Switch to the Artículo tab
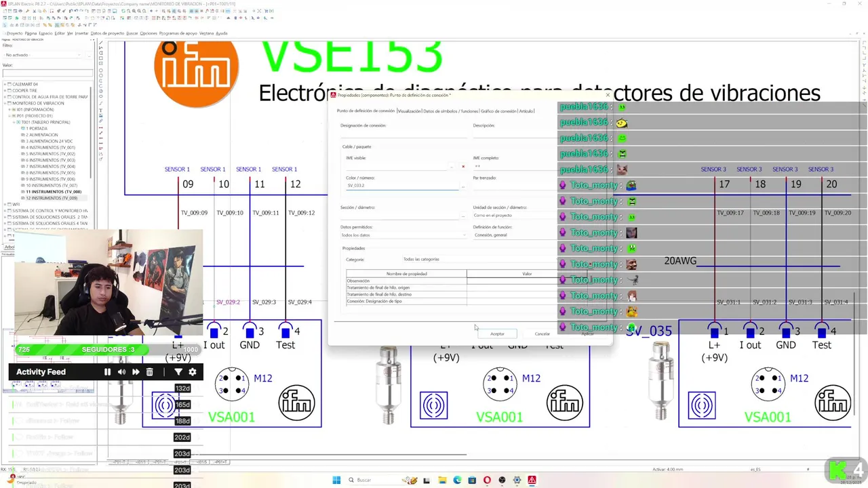Viewport: 868px width, 488px height. [526, 111]
